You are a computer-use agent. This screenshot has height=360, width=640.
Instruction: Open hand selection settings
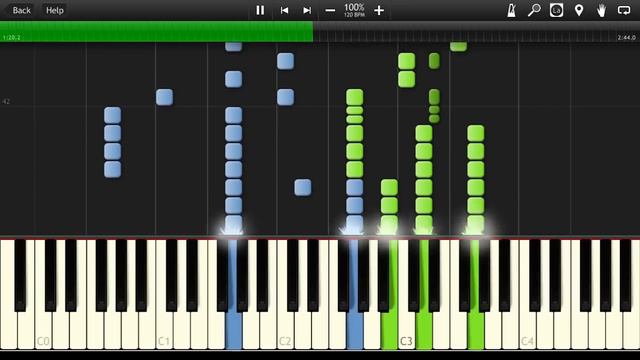601,10
